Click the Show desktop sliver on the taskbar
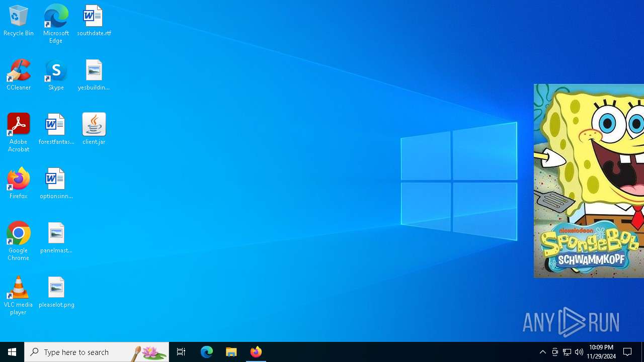644x362 pixels. tap(642, 352)
